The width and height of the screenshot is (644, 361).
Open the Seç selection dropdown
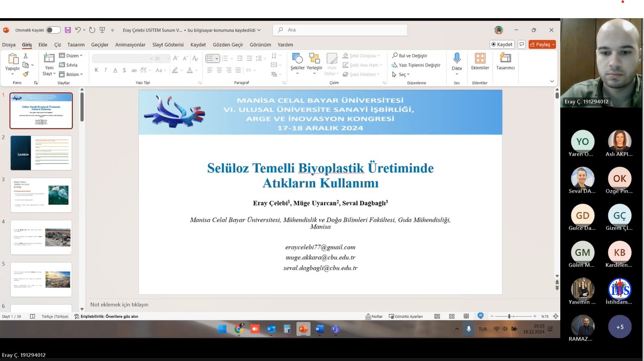click(x=401, y=75)
